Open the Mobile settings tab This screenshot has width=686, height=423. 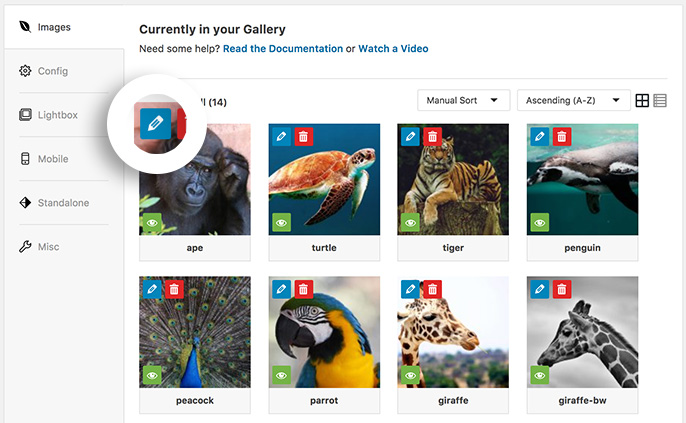pyautogui.click(x=52, y=159)
